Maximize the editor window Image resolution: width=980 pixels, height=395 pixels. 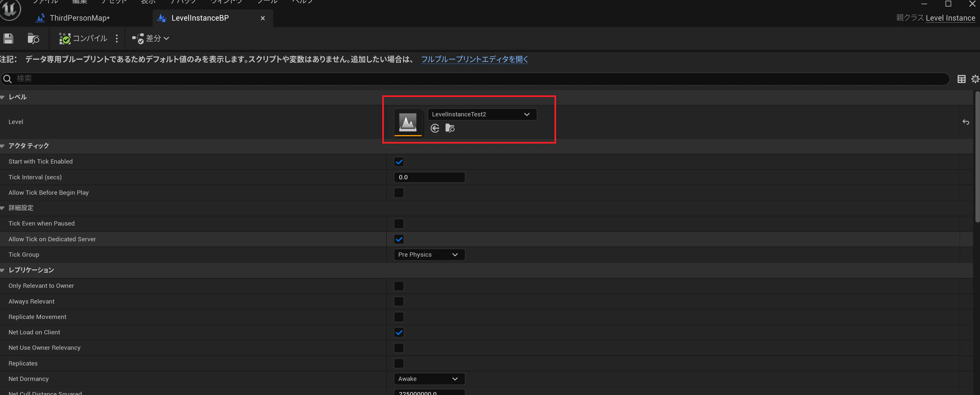[949, 4]
